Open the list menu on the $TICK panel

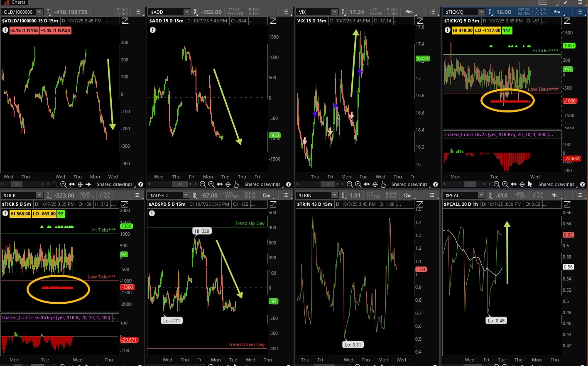click(x=137, y=195)
